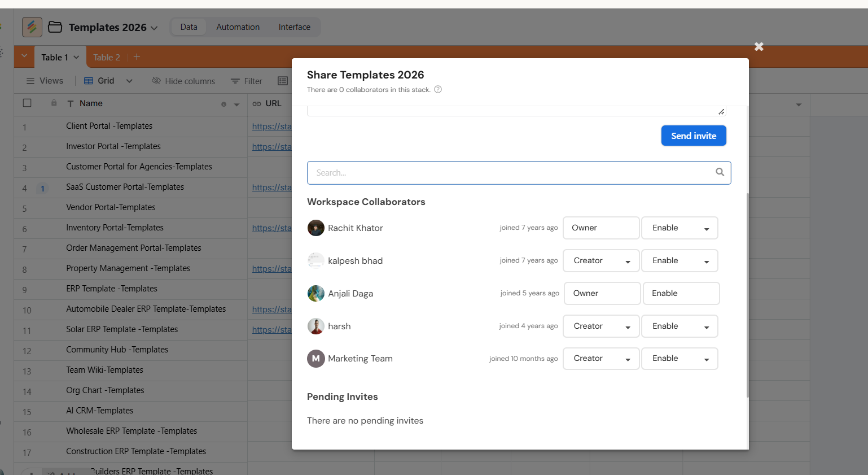This screenshot has width=868, height=475.
Task: Open the Solar ERP Template URL link
Action: click(x=272, y=330)
